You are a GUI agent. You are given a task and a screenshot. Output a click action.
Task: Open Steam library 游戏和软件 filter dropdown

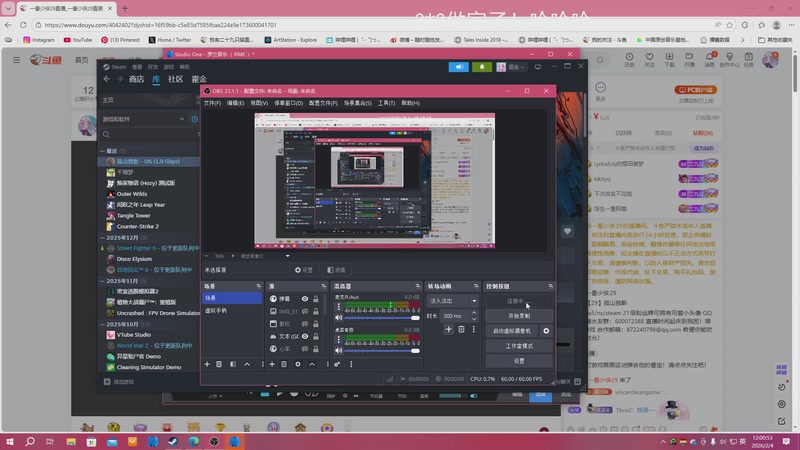tap(143, 119)
